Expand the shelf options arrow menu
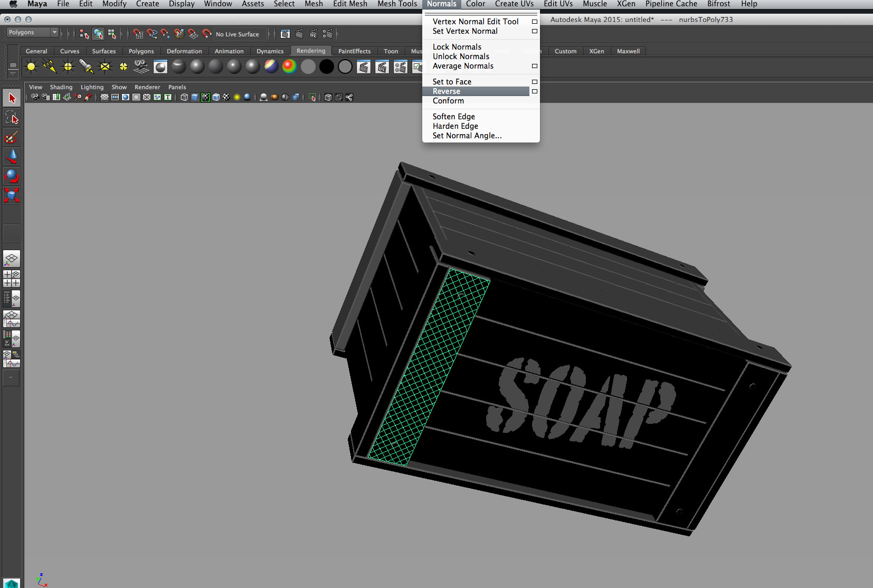873x588 pixels. 13,74
